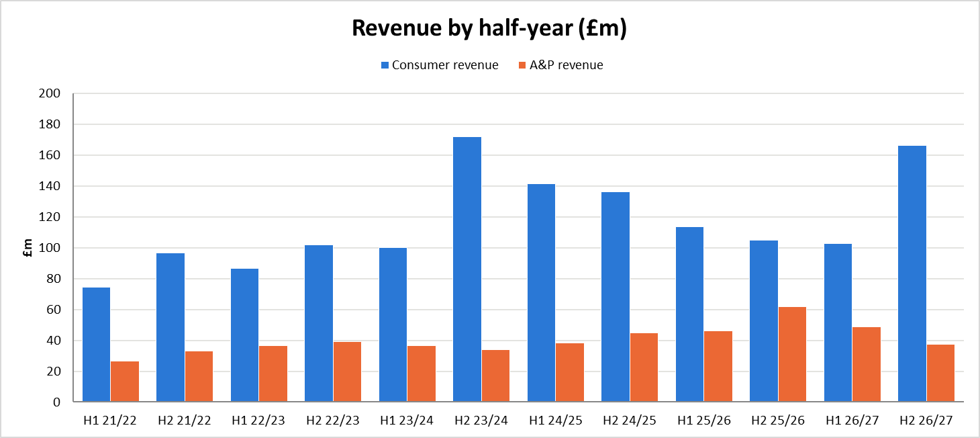This screenshot has width=980, height=438.
Task: Click the 'H2 26/27' category axis label
Action: pos(926,421)
